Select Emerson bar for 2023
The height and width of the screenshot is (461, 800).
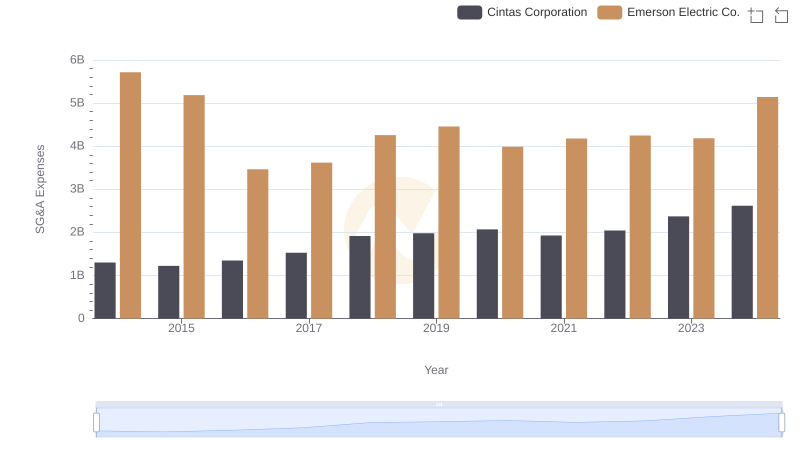(704, 228)
